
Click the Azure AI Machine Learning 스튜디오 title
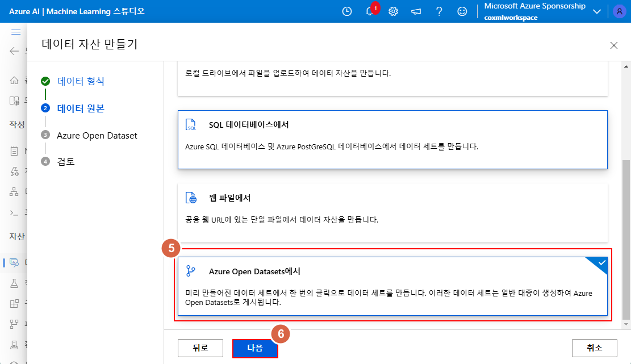point(77,12)
